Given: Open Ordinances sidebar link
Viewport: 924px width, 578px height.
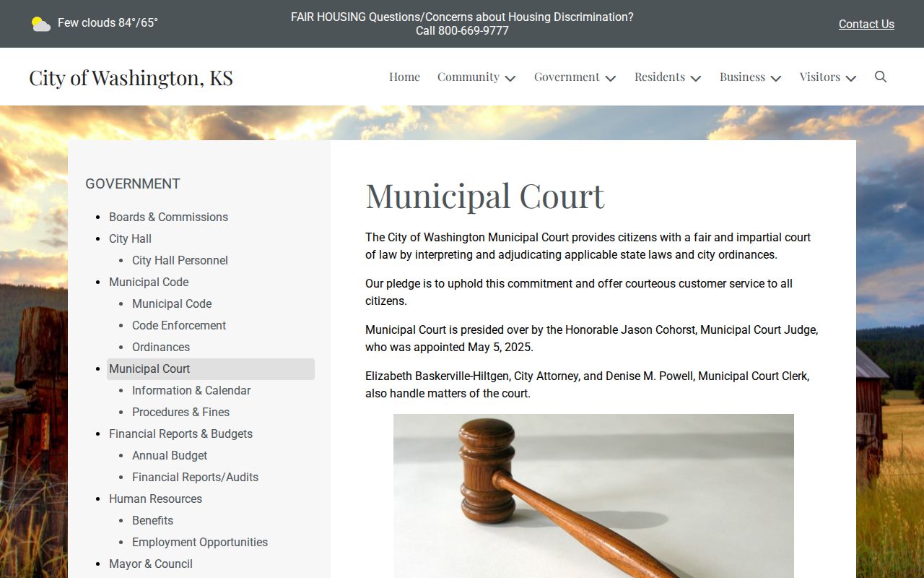Looking at the screenshot, I should (161, 347).
